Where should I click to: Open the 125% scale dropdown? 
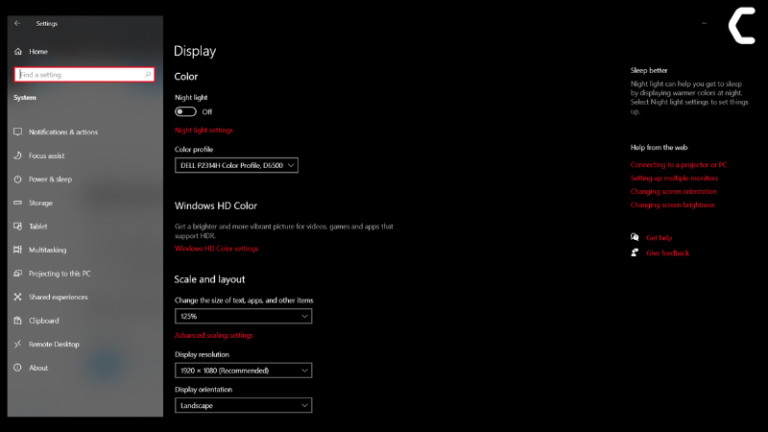tap(243, 316)
